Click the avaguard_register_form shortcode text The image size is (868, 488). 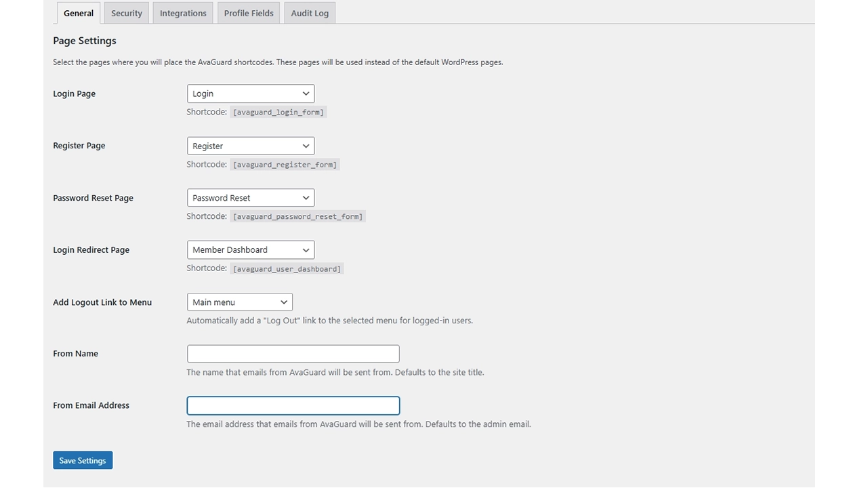tap(285, 165)
